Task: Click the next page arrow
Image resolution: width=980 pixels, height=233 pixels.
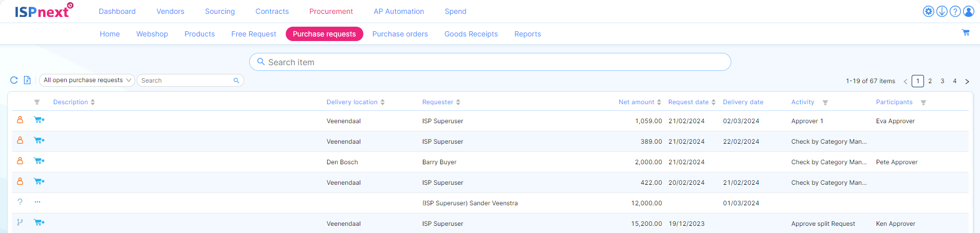Action: (967, 81)
